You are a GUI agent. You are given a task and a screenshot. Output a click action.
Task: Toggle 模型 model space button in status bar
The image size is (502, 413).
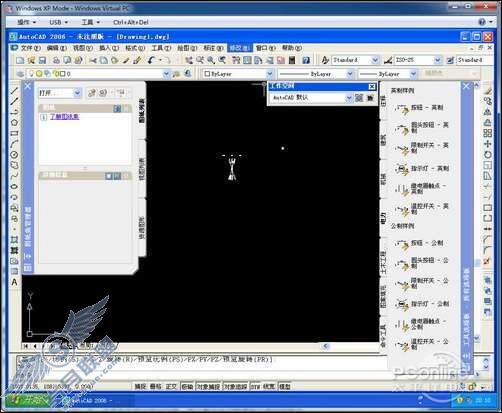[285, 387]
